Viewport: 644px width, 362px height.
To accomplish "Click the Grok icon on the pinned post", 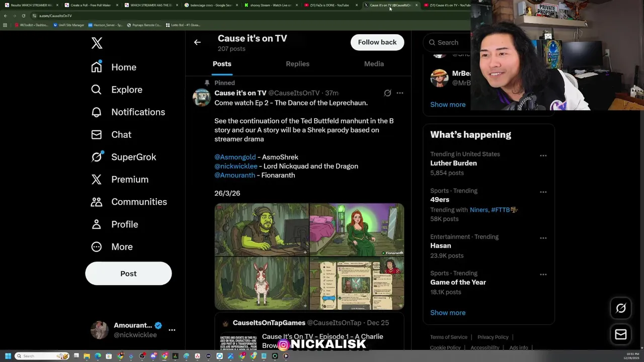I will (387, 93).
